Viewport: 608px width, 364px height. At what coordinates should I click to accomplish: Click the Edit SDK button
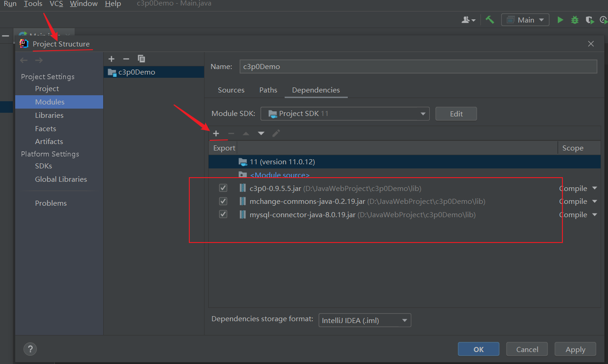456,114
